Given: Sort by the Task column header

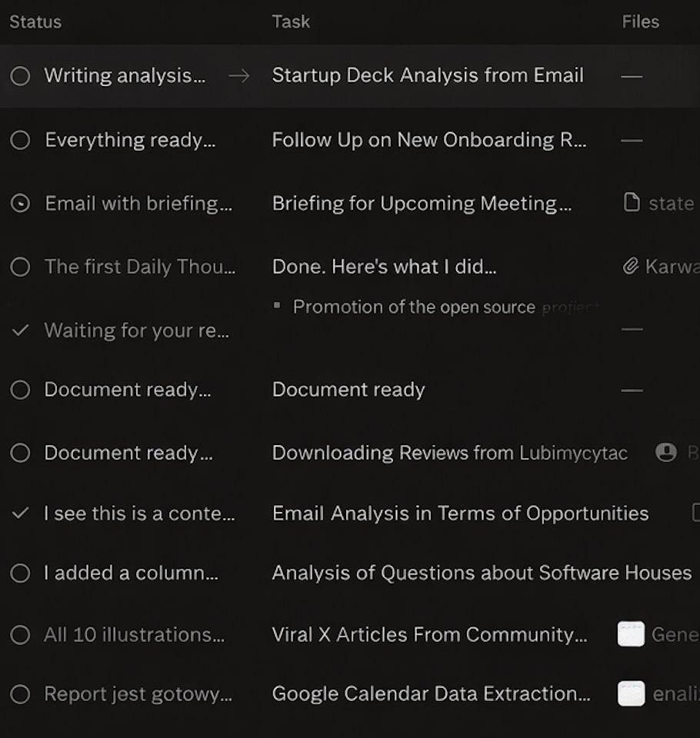Looking at the screenshot, I should click(x=291, y=22).
